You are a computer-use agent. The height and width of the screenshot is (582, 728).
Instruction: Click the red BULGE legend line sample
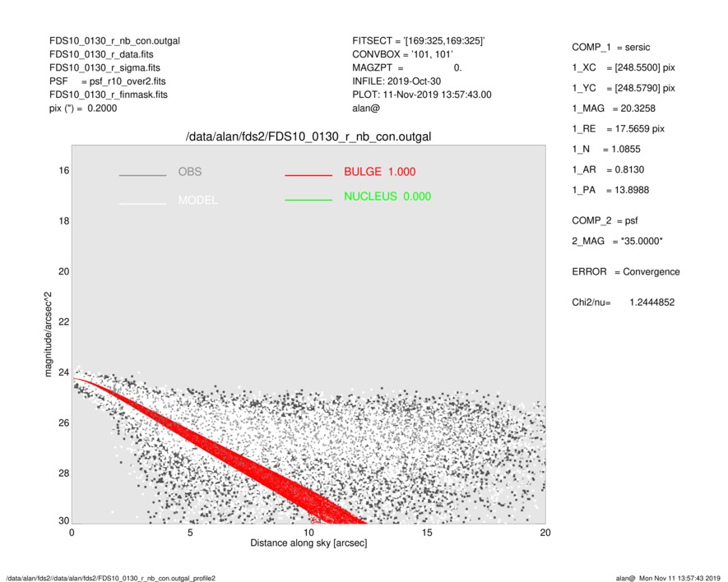tap(308, 175)
